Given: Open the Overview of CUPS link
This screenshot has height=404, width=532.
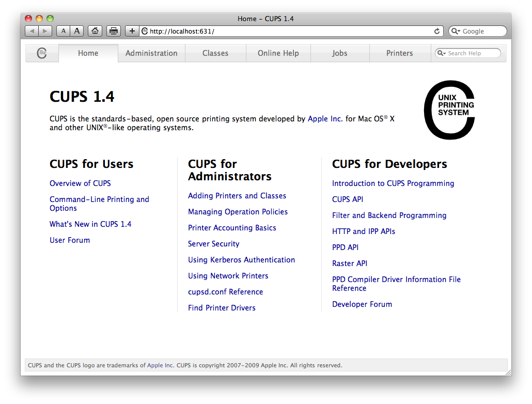Looking at the screenshot, I should click(x=80, y=183).
